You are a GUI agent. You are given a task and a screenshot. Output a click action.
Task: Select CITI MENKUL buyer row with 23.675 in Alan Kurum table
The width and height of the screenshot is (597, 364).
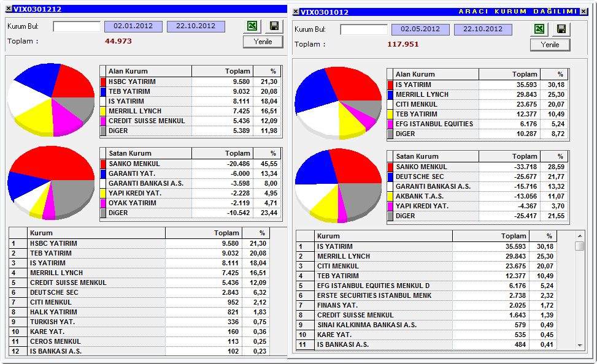(477, 105)
